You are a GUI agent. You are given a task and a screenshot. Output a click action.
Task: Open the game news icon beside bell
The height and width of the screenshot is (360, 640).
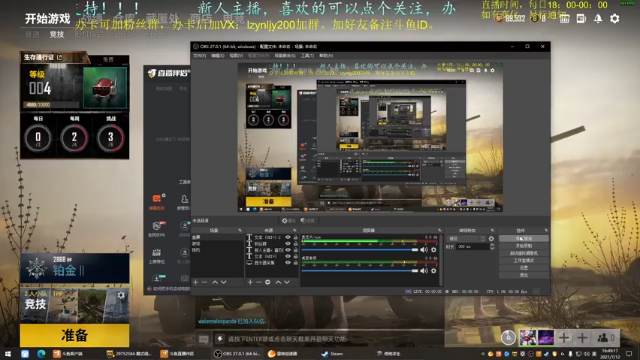coord(581,18)
